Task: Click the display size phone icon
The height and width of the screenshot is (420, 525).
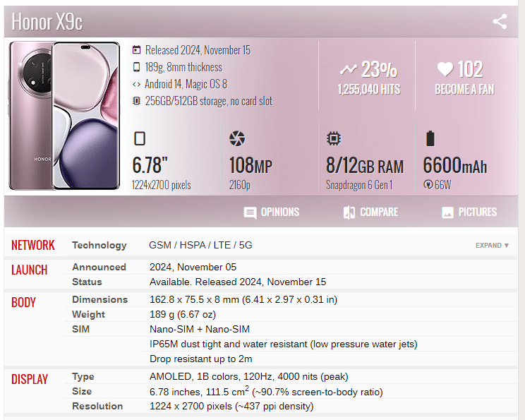Action: pyautogui.click(x=140, y=138)
